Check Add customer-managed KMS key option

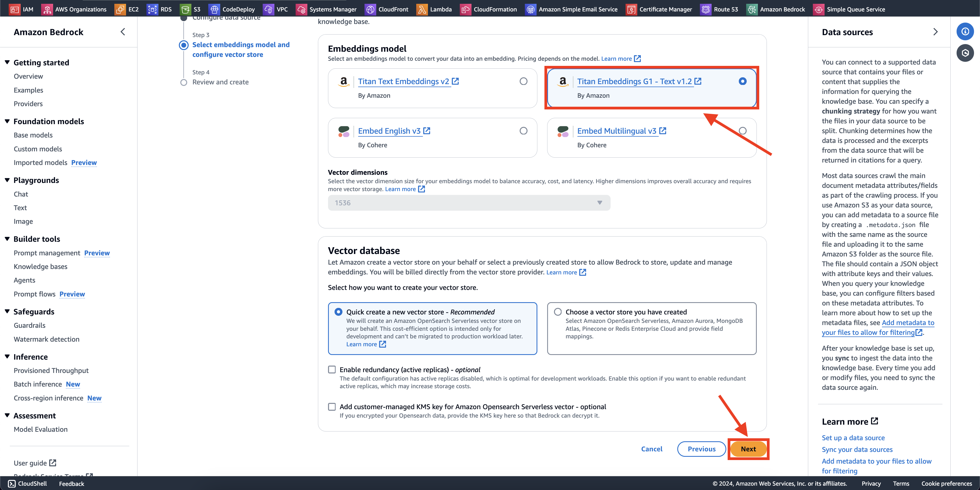click(332, 407)
